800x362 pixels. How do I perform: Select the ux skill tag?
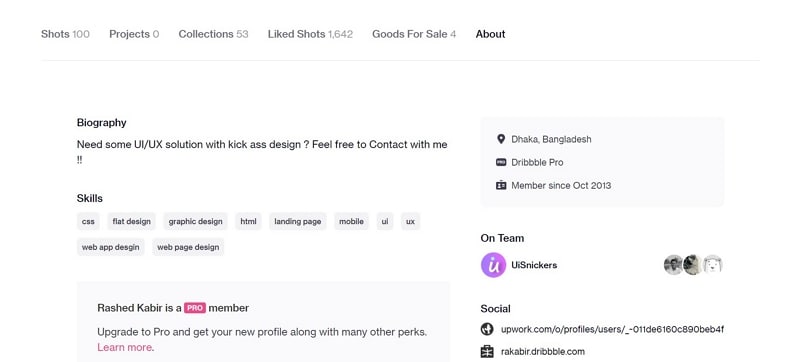point(411,221)
